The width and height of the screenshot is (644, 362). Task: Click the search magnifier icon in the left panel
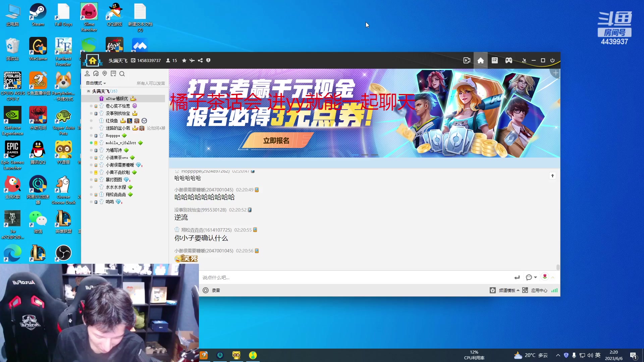(122, 74)
